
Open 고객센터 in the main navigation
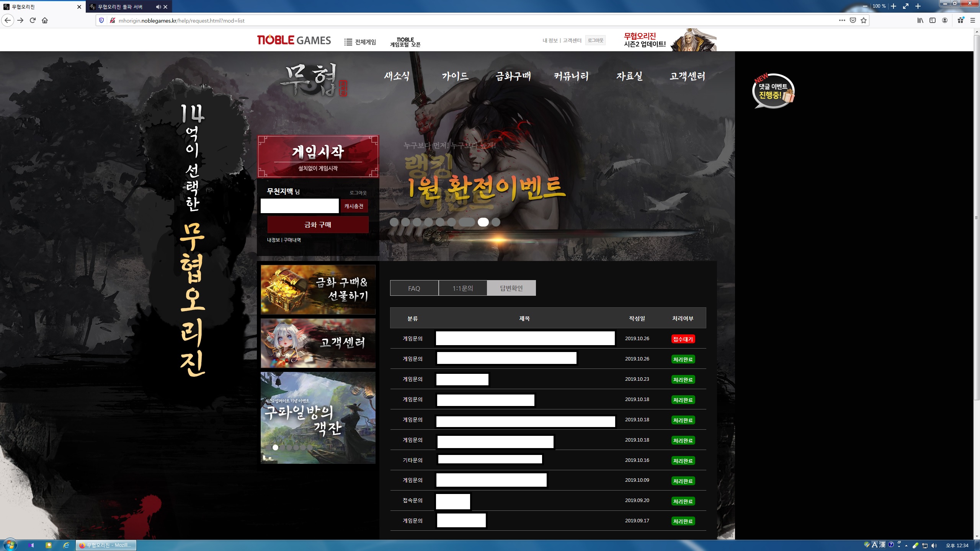687,76
